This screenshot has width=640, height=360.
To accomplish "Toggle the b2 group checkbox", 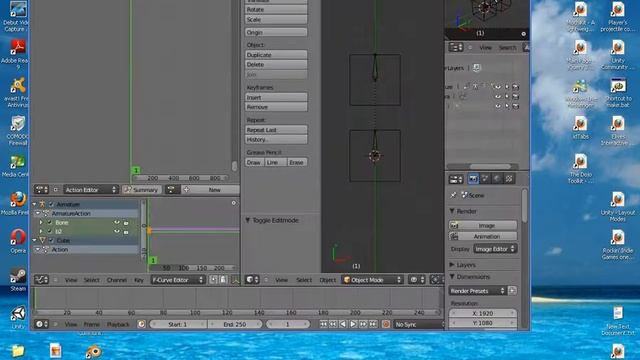I will pyautogui.click(x=50, y=231).
